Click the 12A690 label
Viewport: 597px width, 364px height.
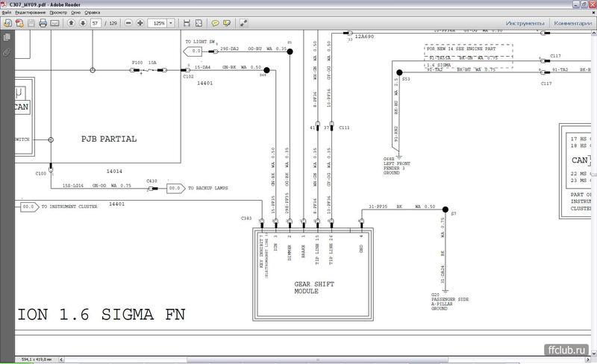(364, 37)
